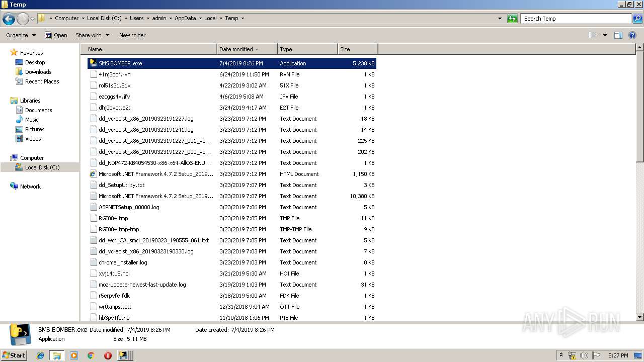Select Network in navigation pane
This screenshot has height=362, width=644.
(x=30, y=187)
